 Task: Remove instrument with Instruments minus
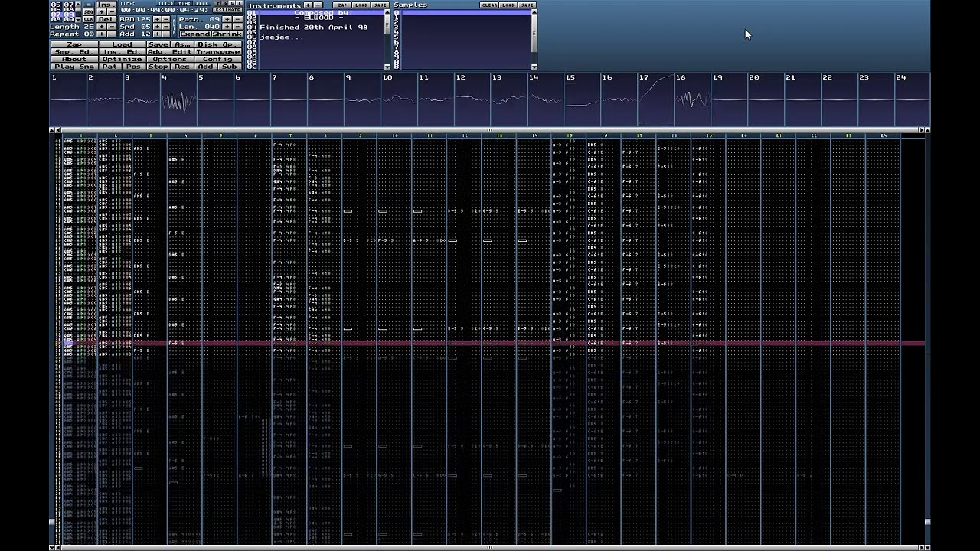[x=318, y=5]
